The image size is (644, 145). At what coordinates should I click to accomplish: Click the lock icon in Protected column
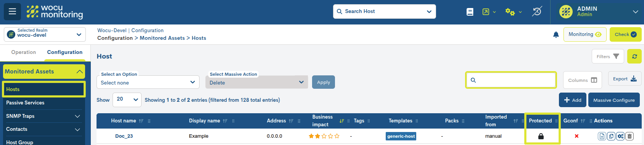click(x=541, y=136)
